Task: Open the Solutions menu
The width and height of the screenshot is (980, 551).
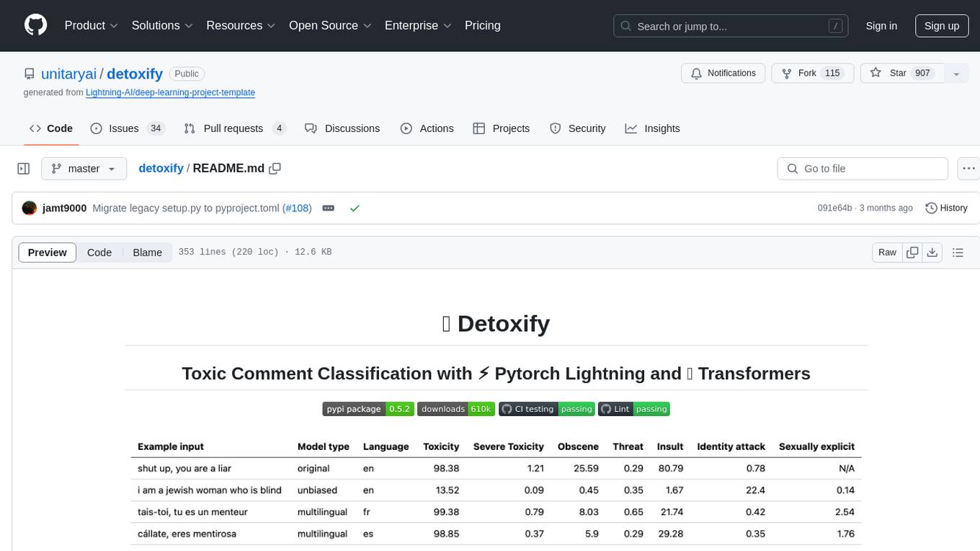Action: 162,25
